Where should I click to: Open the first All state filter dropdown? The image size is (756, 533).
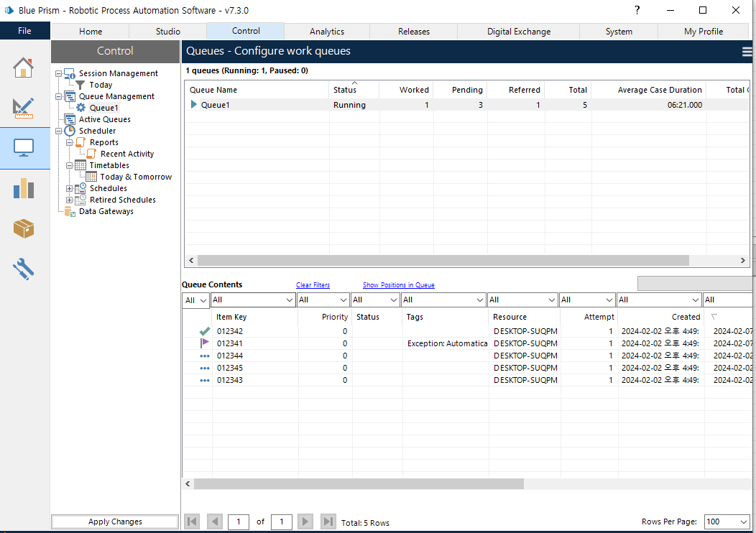click(195, 300)
